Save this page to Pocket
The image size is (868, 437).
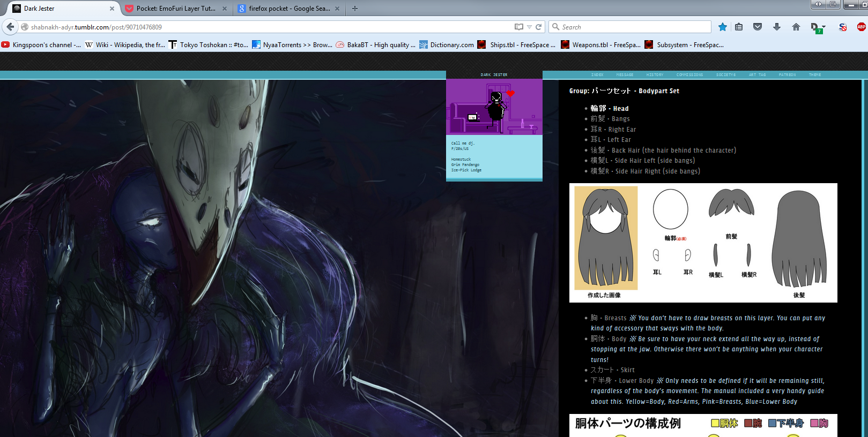[758, 27]
